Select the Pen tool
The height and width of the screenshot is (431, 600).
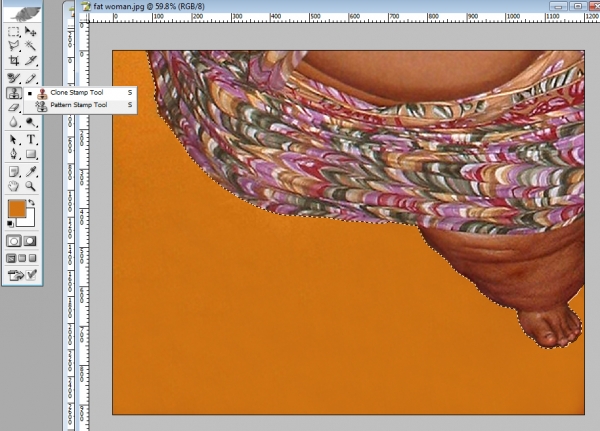tap(13, 154)
